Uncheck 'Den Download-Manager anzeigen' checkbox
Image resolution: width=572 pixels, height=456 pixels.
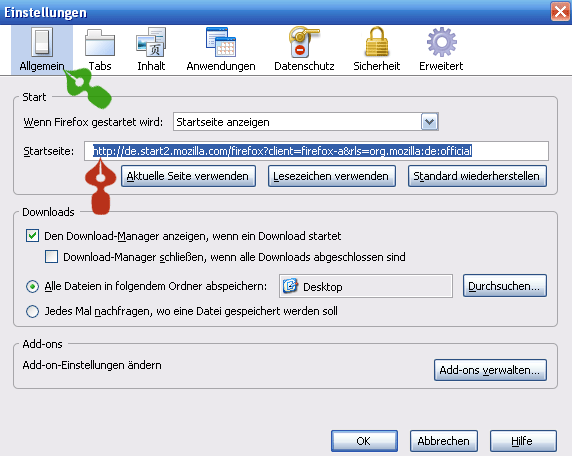pos(32,236)
